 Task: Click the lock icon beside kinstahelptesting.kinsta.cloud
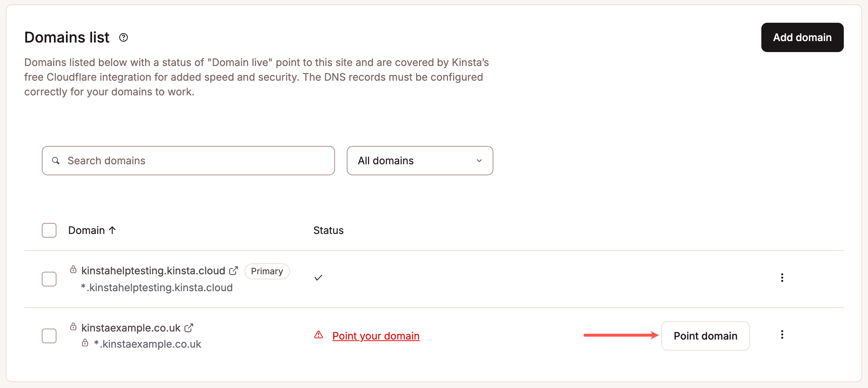point(73,270)
